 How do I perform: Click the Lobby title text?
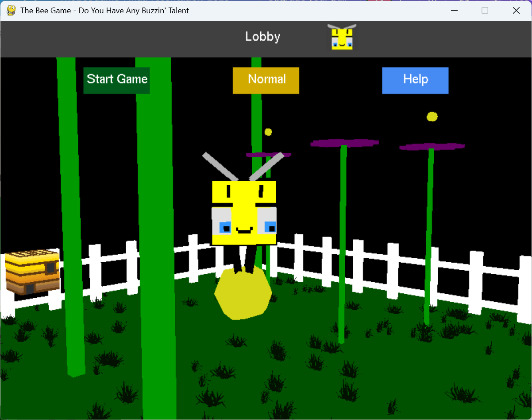pos(263,36)
